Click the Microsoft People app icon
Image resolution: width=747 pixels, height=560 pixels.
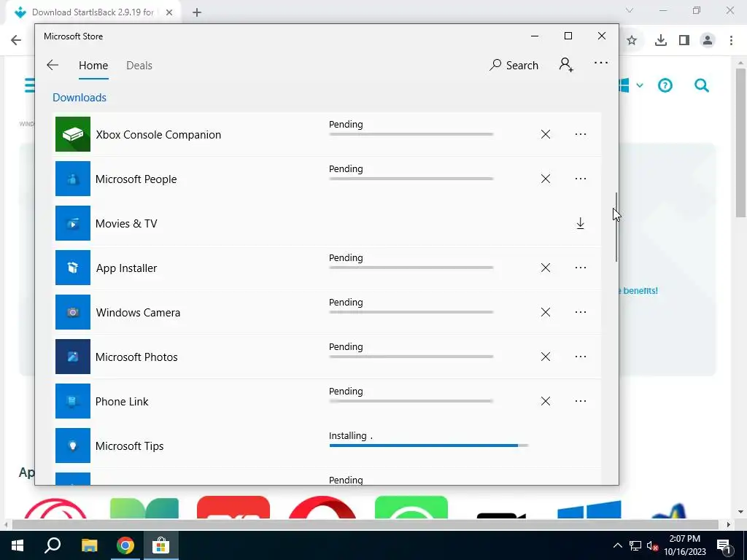tap(72, 179)
